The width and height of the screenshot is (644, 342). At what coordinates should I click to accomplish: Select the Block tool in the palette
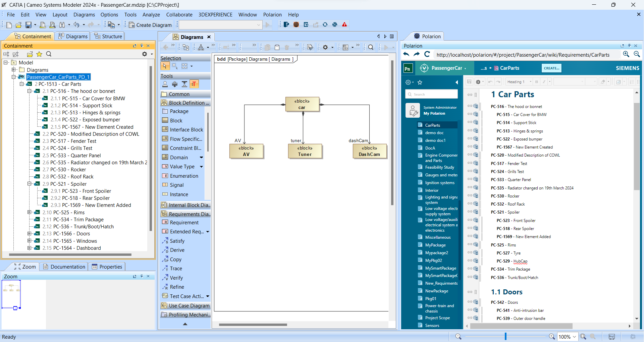coord(175,120)
